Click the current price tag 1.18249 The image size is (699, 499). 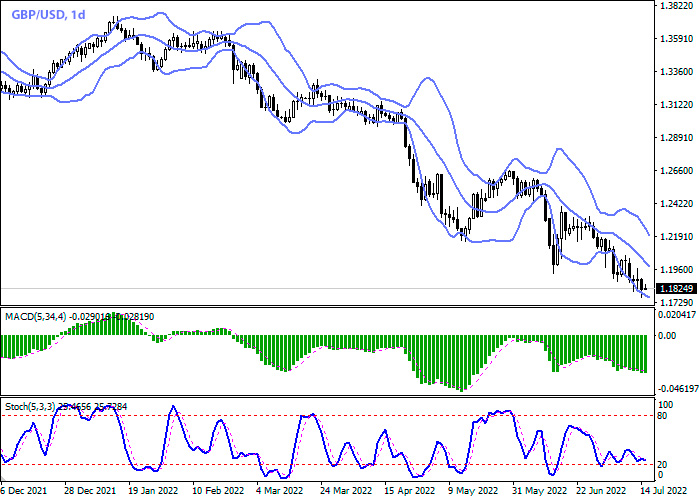click(676, 289)
